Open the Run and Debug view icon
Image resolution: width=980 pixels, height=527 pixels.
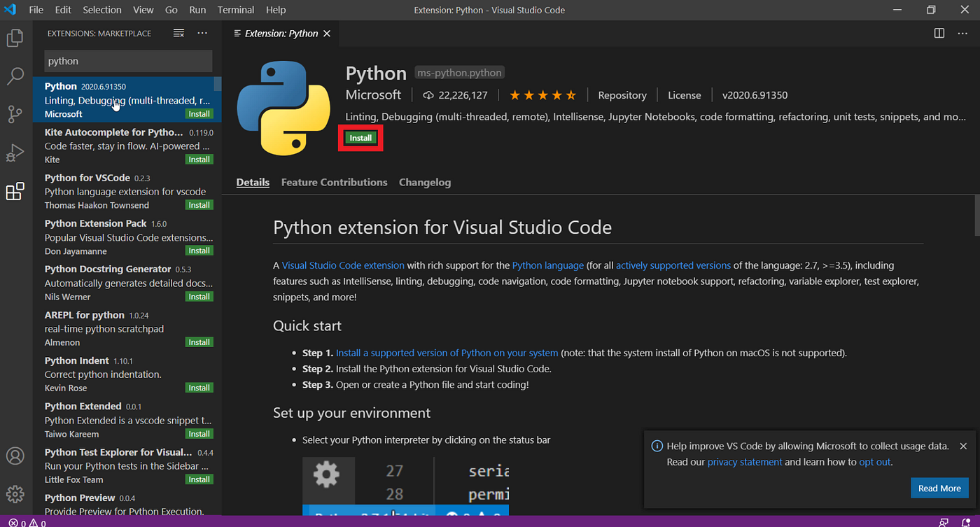(x=15, y=153)
